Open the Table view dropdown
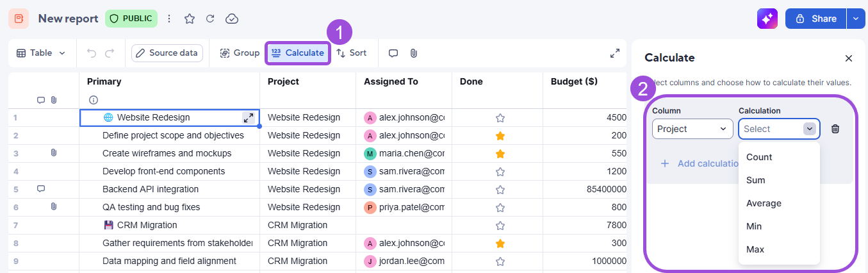Viewport: 868px width, 273px height. 41,53
